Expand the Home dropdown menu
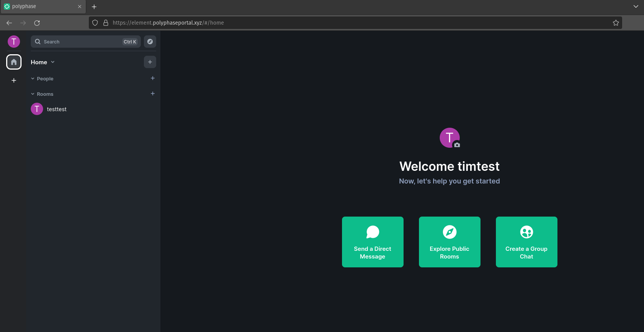The height and width of the screenshot is (332, 644). pyautogui.click(x=43, y=62)
